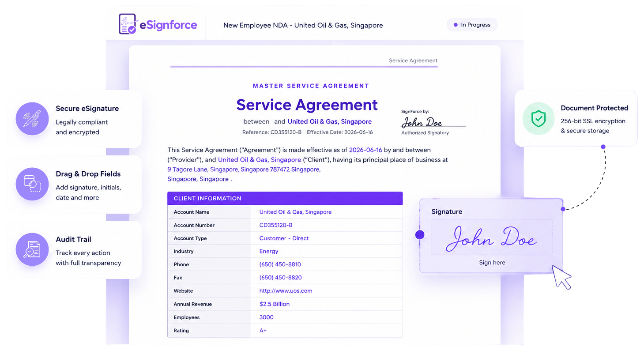Select the Rating row label
The width and height of the screenshot is (644, 362).
point(181,331)
